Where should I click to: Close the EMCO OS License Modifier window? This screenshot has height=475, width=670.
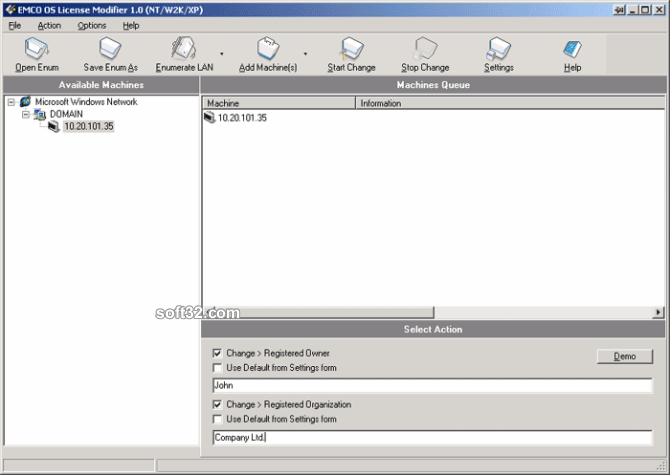(659, 9)
